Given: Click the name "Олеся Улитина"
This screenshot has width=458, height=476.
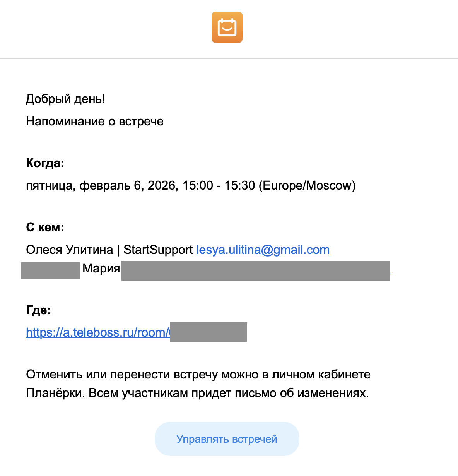Looking at the screenshot, I should [69, 250].
